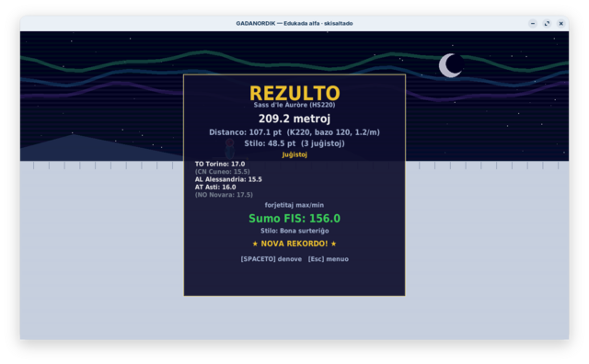The width and height of the screenshot is (589, 364).
Task: Click the Stilo: Bona surteriĝo text
Action: point(294,231)
